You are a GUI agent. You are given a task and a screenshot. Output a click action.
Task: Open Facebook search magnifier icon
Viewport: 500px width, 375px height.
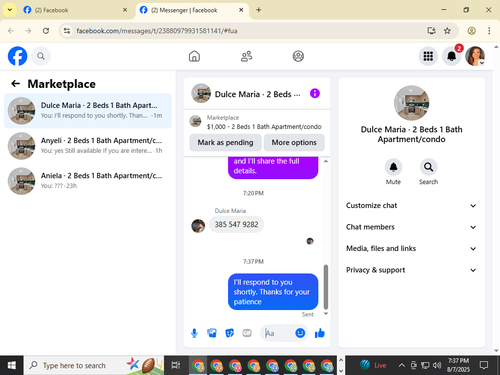point(41,56)
